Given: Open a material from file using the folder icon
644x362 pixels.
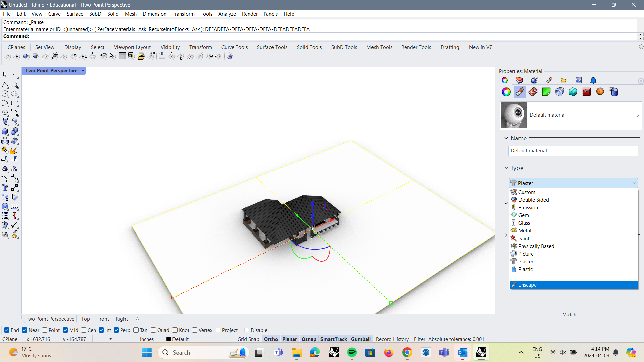Looking at the screenshot, I should 563,80.
